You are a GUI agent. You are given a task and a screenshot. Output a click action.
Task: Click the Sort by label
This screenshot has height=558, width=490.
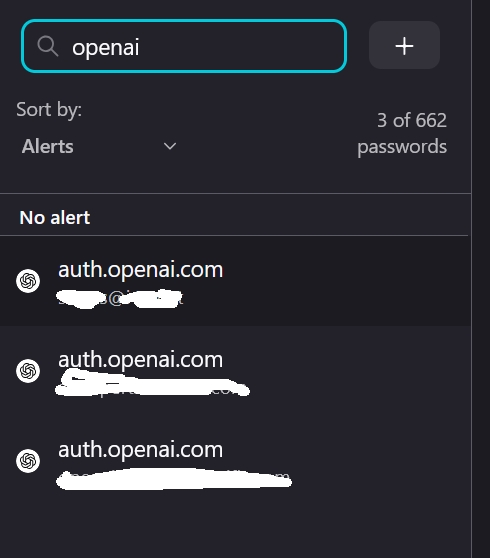coord(49,109)
